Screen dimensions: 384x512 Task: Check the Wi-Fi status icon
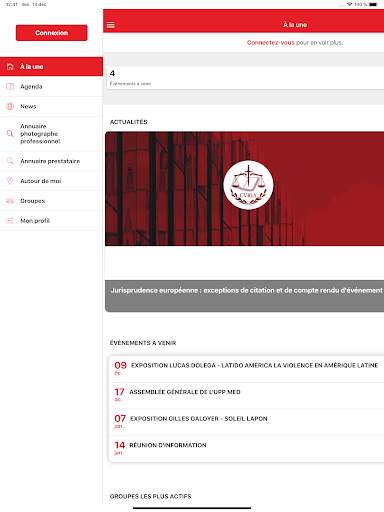tap(349, 4)
